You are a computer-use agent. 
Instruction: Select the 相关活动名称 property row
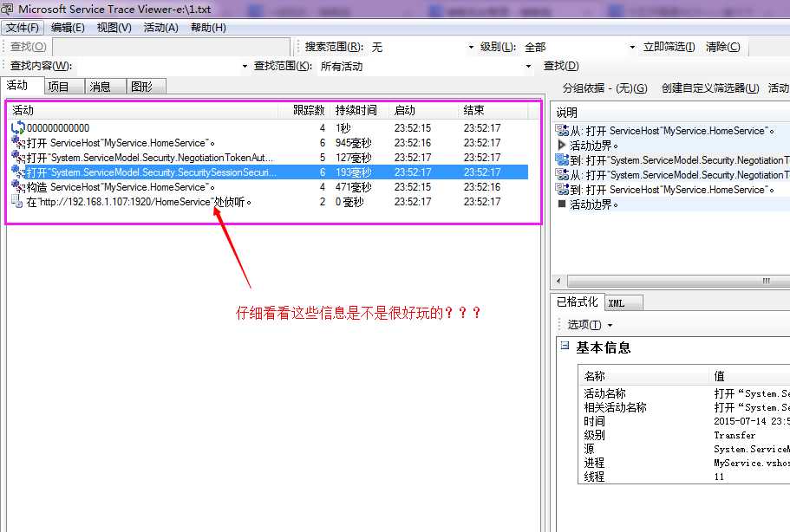tap(685, 408)
